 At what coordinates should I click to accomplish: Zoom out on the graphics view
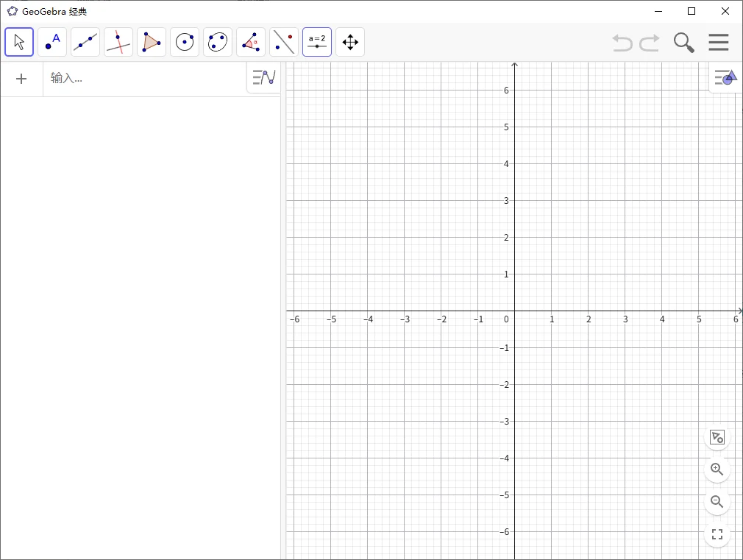point(717,502)
